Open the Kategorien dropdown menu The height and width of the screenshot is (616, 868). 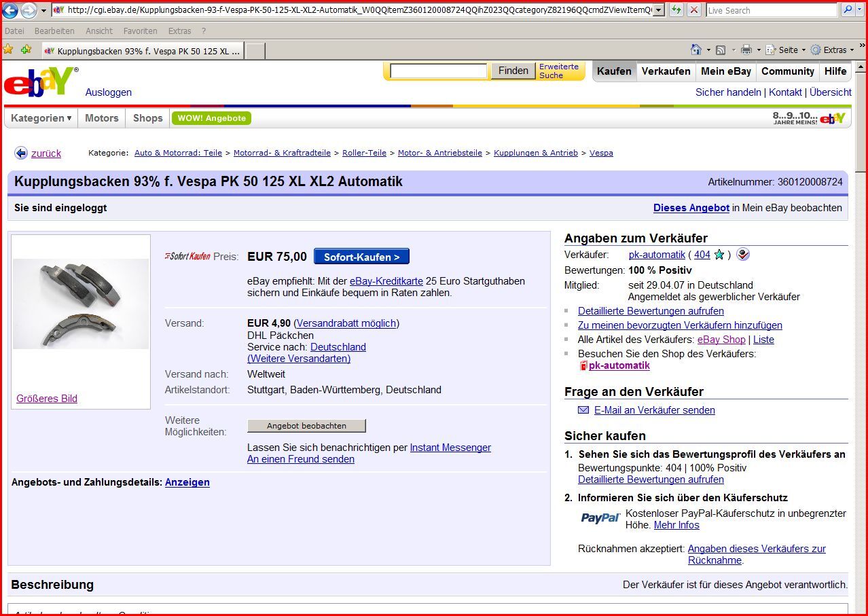[x=41, y=118]
